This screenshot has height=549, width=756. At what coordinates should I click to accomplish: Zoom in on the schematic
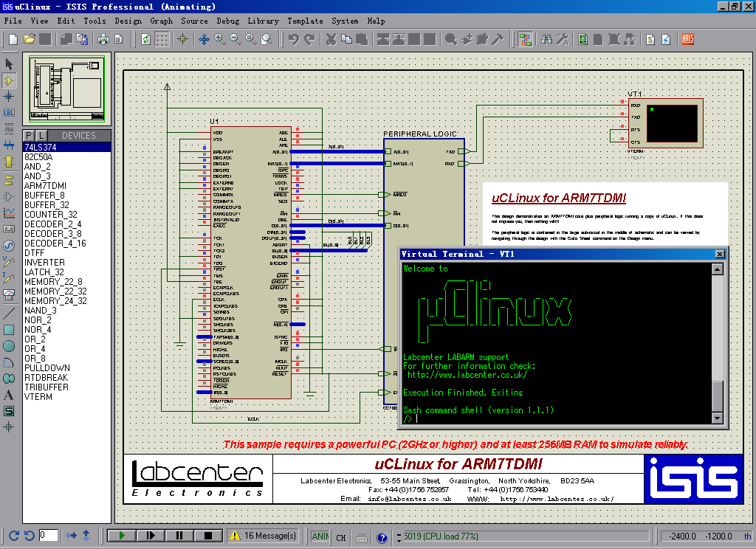220,40
